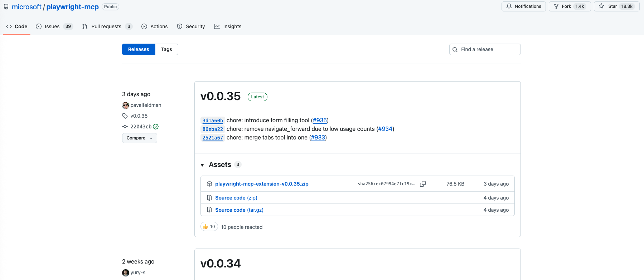Open the Pull requests tab
Screen dimensions: 644x280
(107, 26)
